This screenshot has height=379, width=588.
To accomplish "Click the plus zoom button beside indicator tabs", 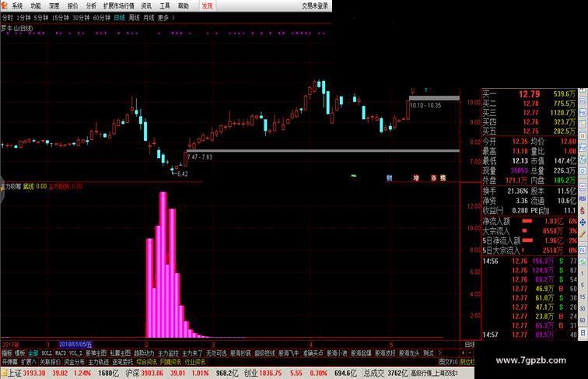I will click(x=463, y=353).
